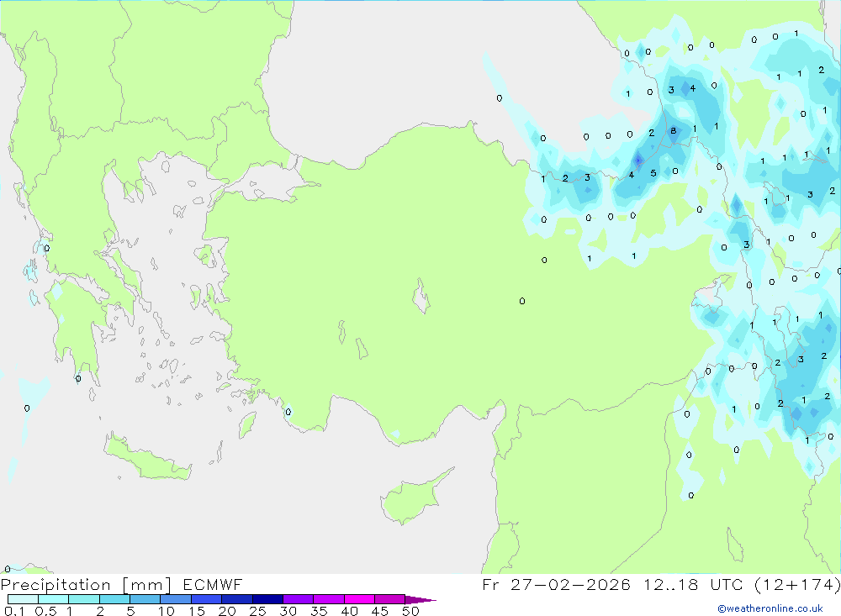Viewport: 841px width, 616px height.
Task: Click the "40" legend scale label
Action: pyautogui.click(x=350, y=611)
